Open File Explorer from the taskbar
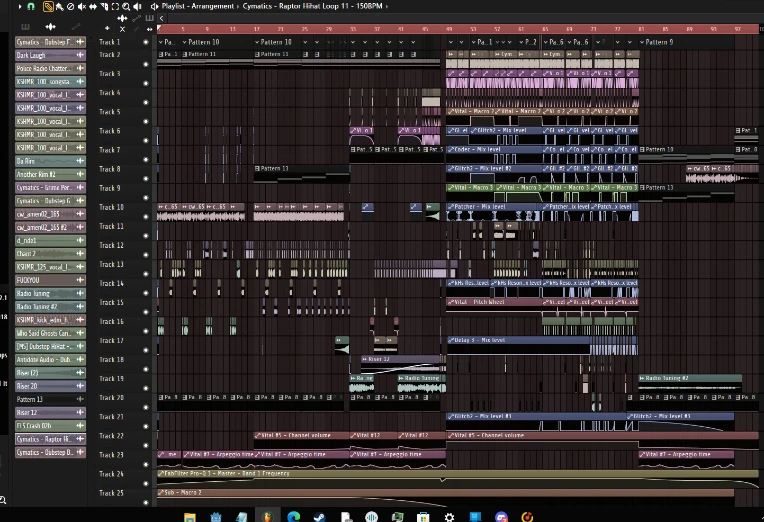The width and height of the screenshot is (764, 522). (x=190, y=517)
